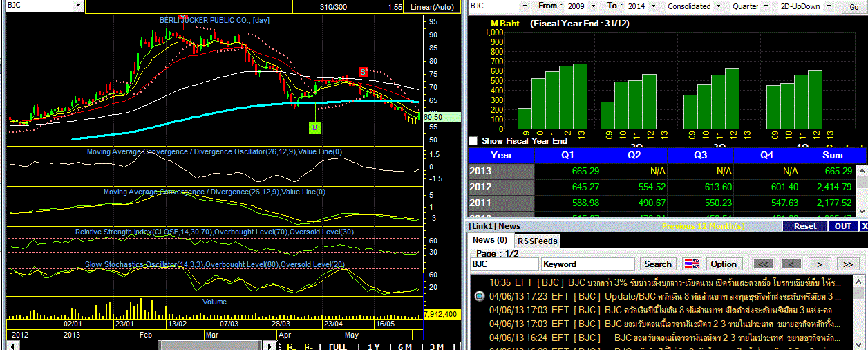Close the news panel with X
868x350 pixels.
click(x=863, y=226)
